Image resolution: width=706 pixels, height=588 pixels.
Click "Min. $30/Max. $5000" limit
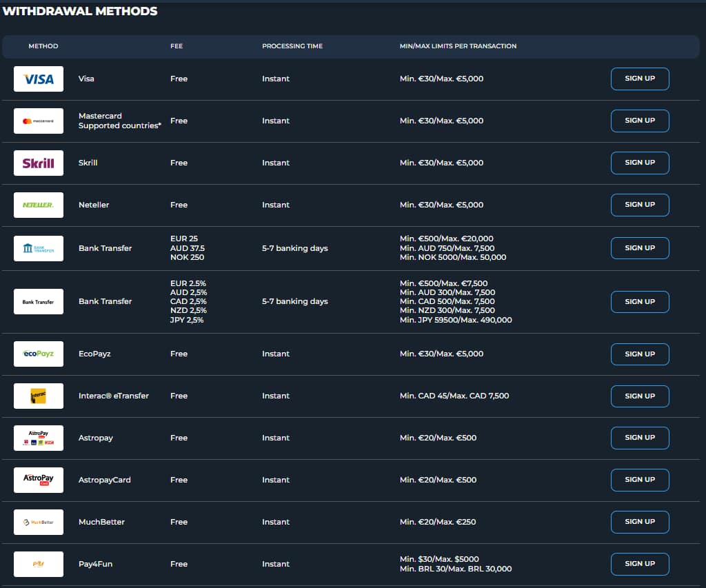point(439,559)
